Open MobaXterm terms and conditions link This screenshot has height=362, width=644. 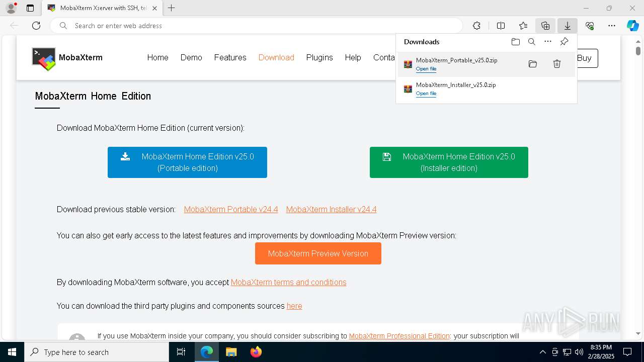tap(288, 283)
